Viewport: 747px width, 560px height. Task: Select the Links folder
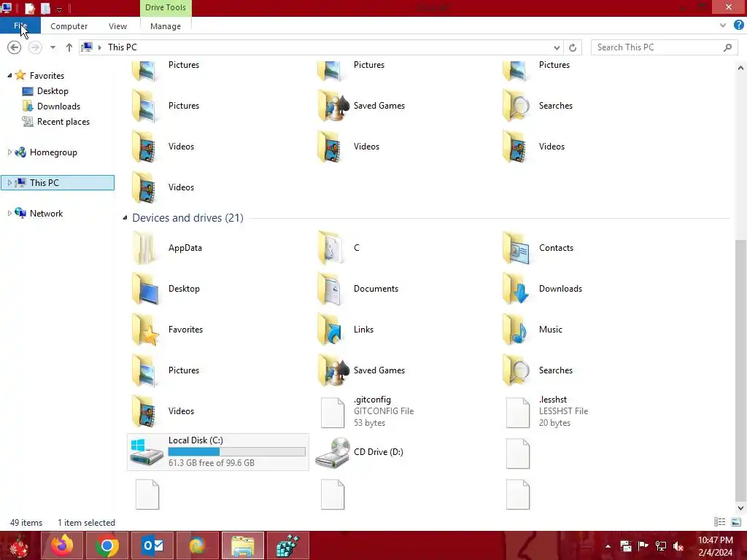pos(346,330)
